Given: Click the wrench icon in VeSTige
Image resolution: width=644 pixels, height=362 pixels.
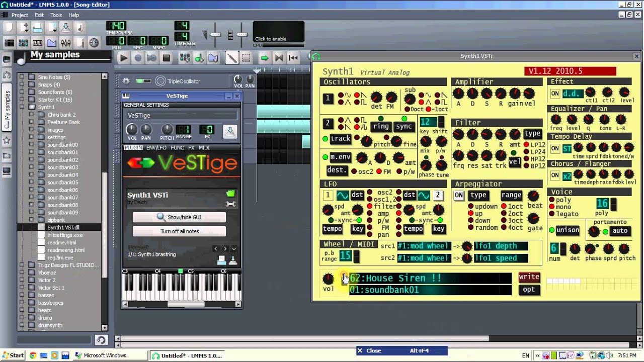Looking at the screenshot, I should [x=230, y=204].
